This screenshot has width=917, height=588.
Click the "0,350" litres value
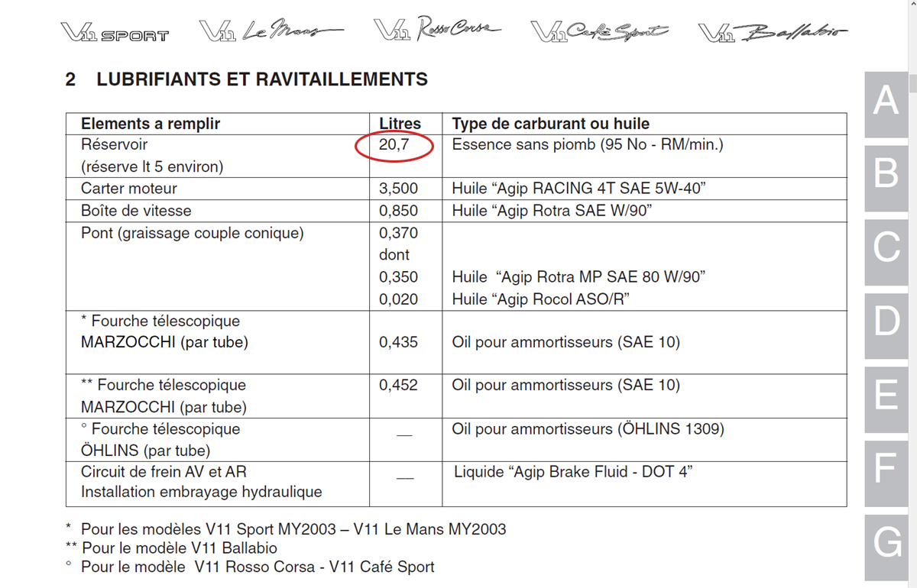click(x=398, y=277)
